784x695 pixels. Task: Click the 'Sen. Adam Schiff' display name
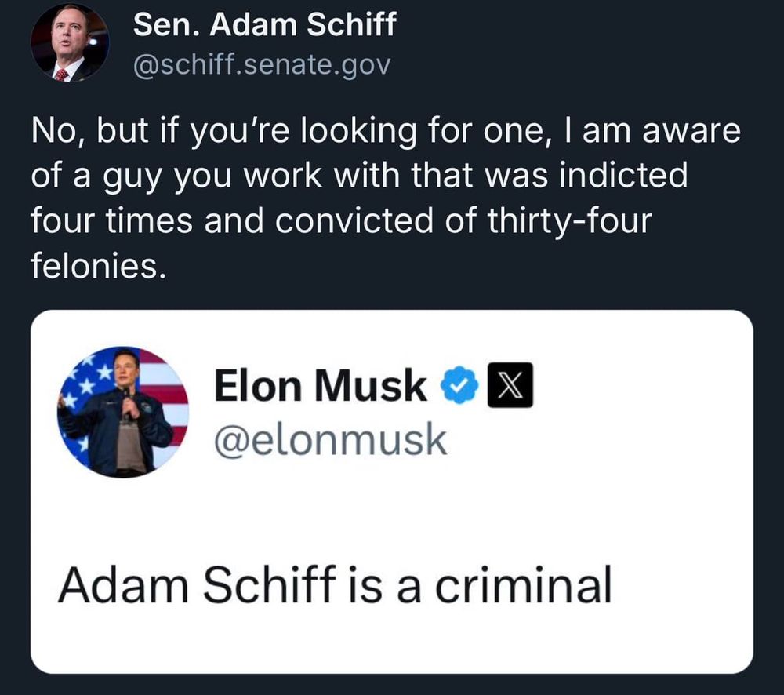(264, 26)
